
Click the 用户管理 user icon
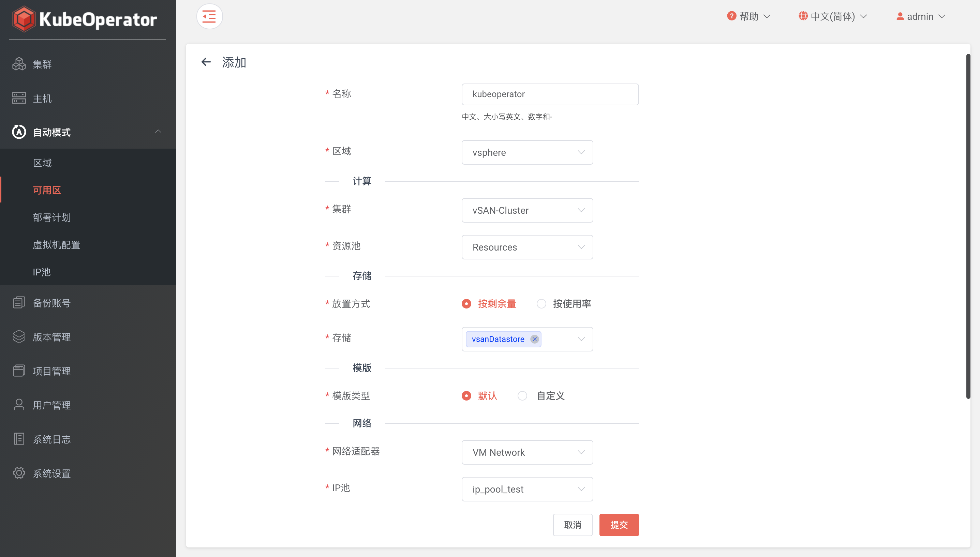tap(19, 405)
